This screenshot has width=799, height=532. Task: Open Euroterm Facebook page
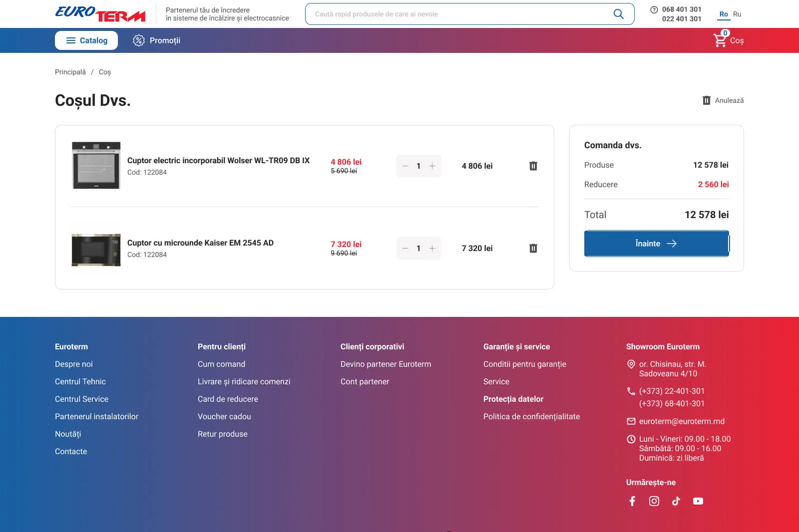click(632, 501)
